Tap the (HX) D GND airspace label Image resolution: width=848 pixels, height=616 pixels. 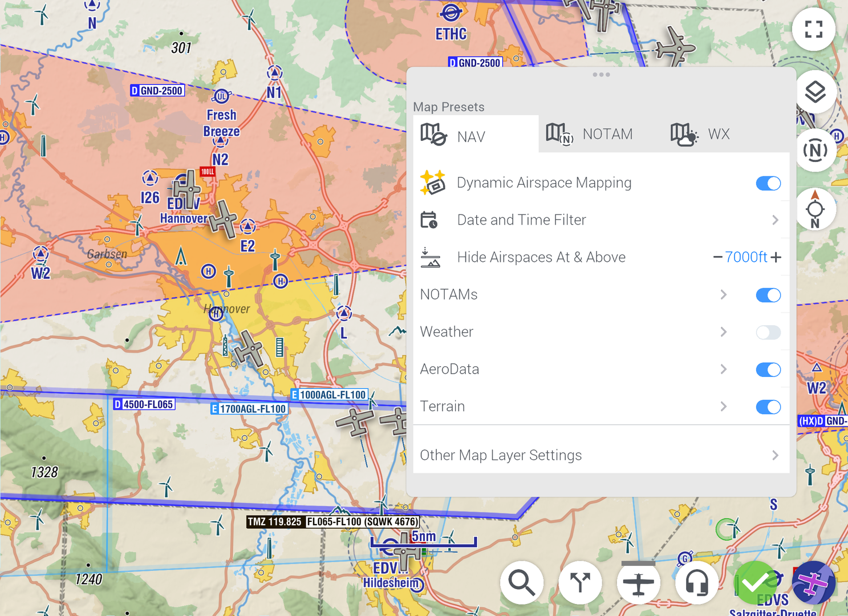[x=822, y=421]
